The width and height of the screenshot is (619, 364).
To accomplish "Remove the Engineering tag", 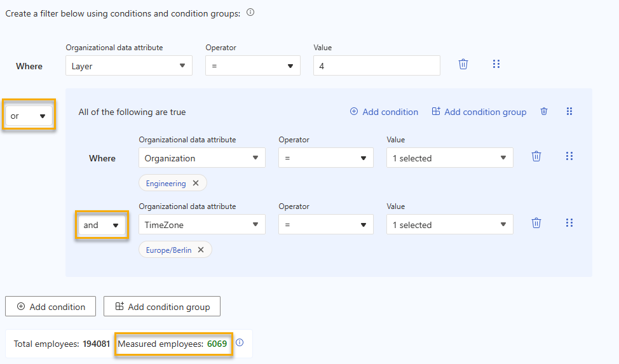I will pyautogui.click(x=196, y=184).
